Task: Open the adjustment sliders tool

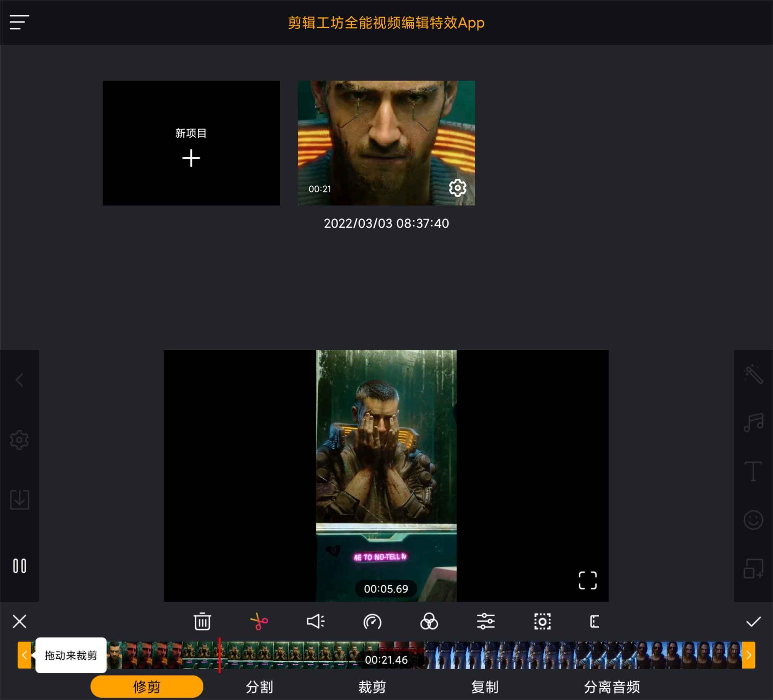Action: (486, 622)
